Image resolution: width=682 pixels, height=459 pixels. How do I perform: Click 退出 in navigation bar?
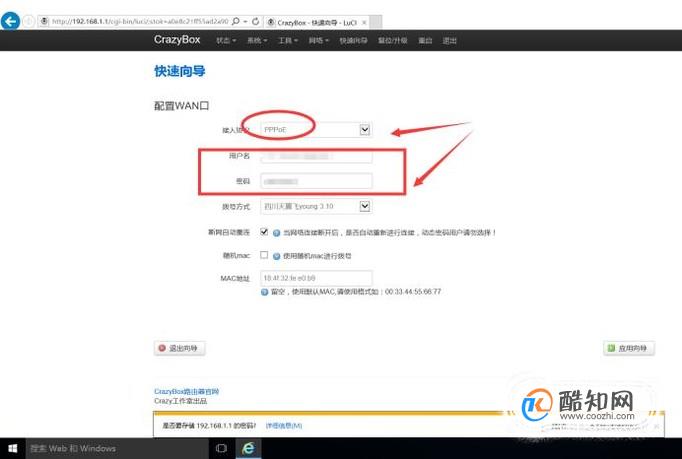click(449, 40)
